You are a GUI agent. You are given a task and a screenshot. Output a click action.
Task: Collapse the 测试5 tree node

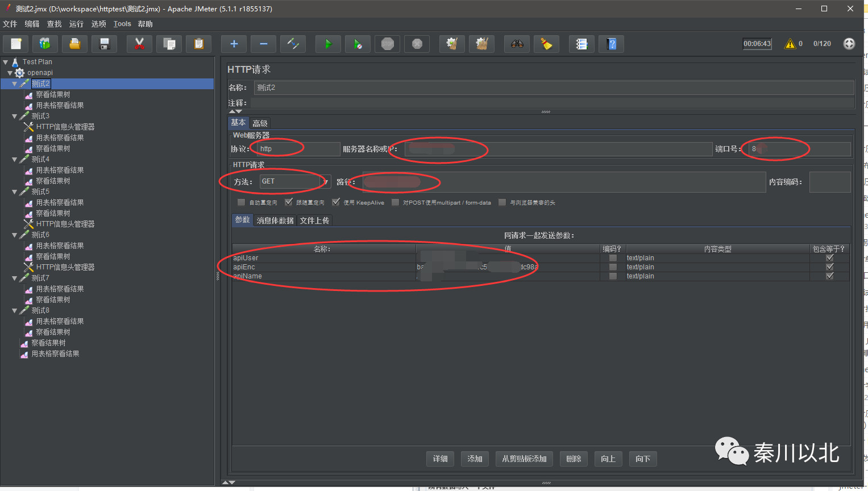pos(15,192)
